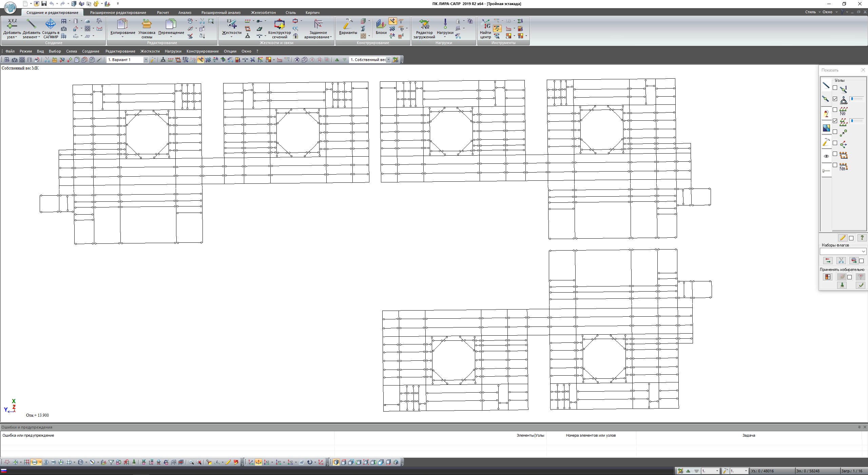Open the Жесткости menu
868x475 pixels.
point(150,51)
